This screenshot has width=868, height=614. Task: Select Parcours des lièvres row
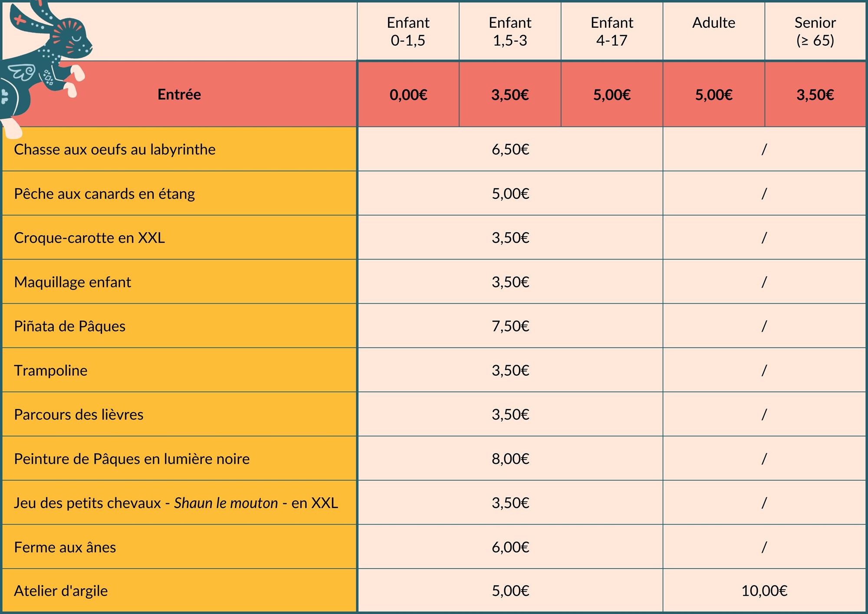click(79, 415)
